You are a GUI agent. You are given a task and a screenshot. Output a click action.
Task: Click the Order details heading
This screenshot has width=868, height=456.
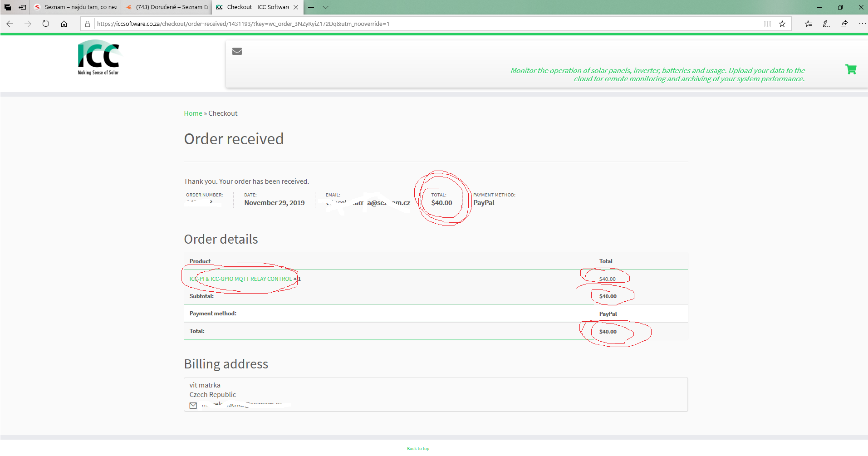(221, 239)
